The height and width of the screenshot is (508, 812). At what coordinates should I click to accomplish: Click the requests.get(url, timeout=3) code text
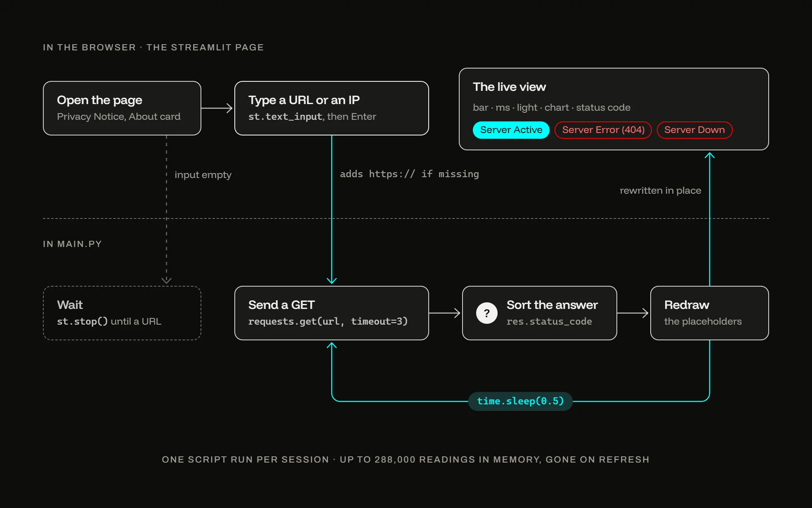[328, 321]
